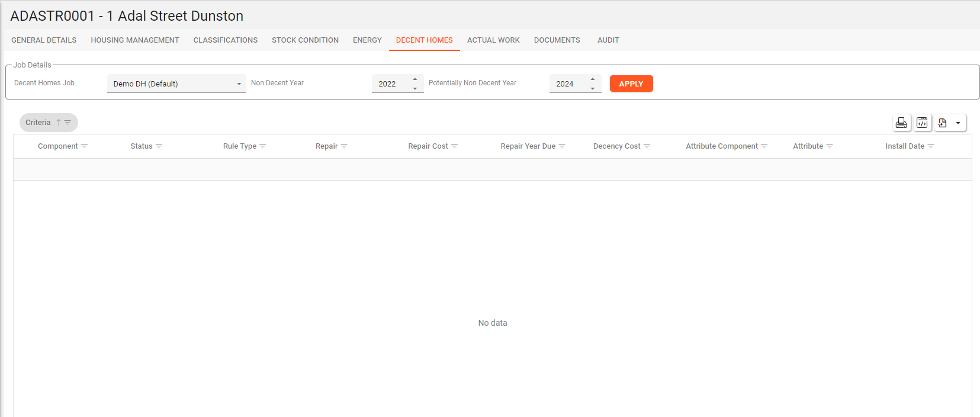Click the Repair Cost column filter icon
Image resolution: width=980 pixels, height=417 pixels.
pyautogui.click(x=455, y=146)
